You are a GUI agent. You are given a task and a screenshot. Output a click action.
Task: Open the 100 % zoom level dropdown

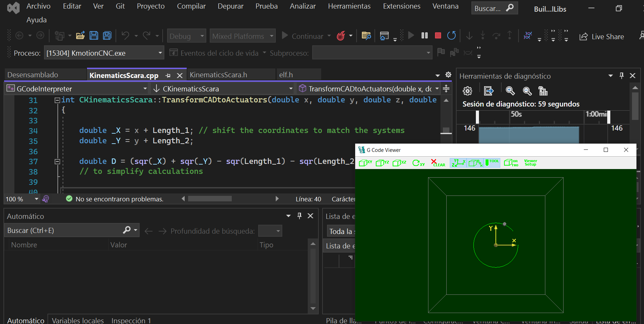(36, 199)
